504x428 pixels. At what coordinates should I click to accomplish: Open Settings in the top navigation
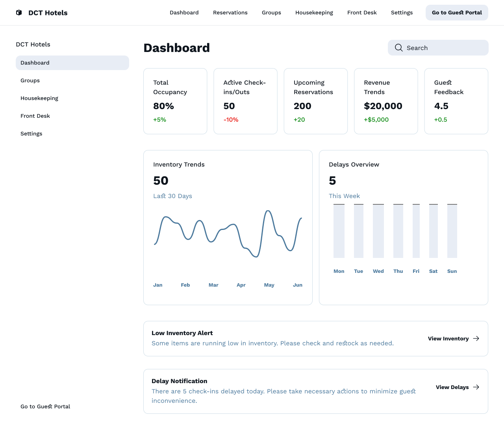(402, 12)
